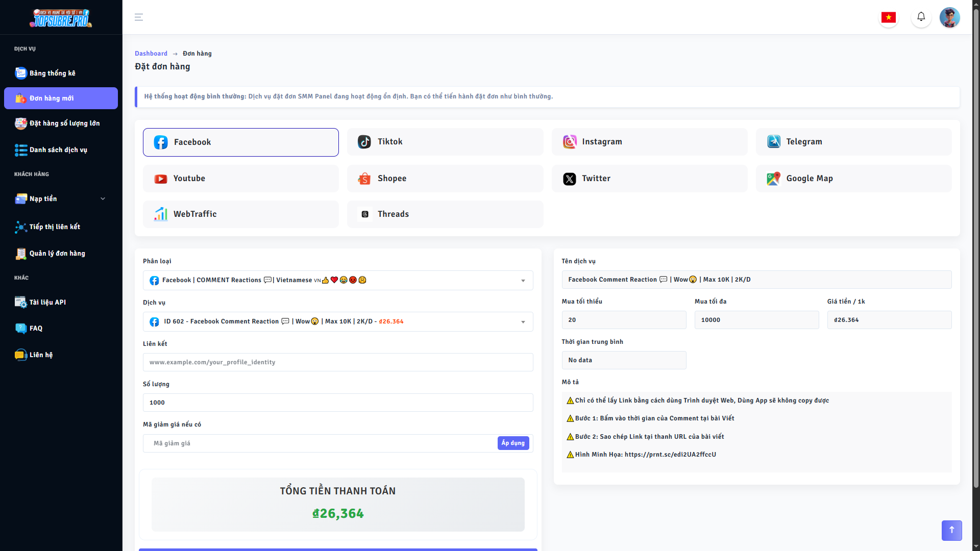This screenshot has height=551, width=980.
Task: Enter a link in the Liên kết field
Action: 338,362
